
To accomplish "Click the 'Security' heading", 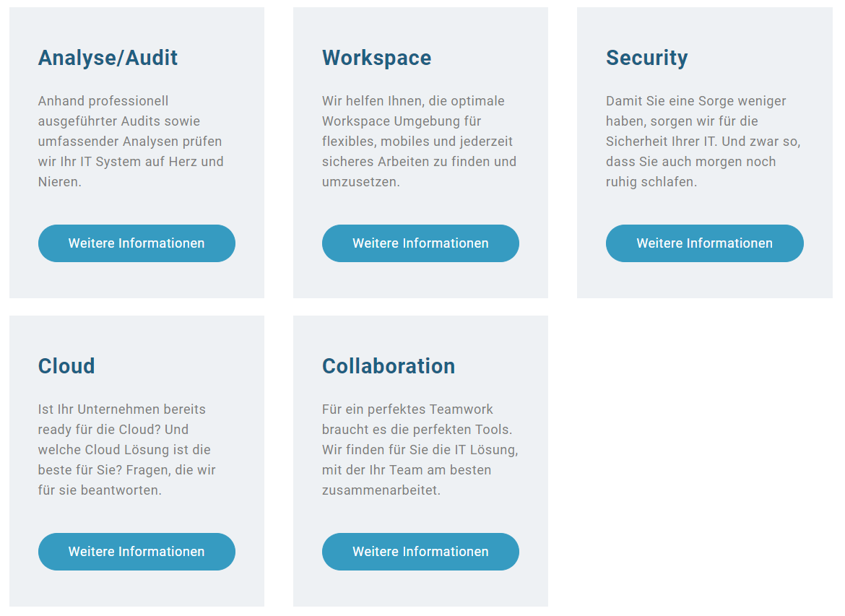I will [x=646, y=58].
